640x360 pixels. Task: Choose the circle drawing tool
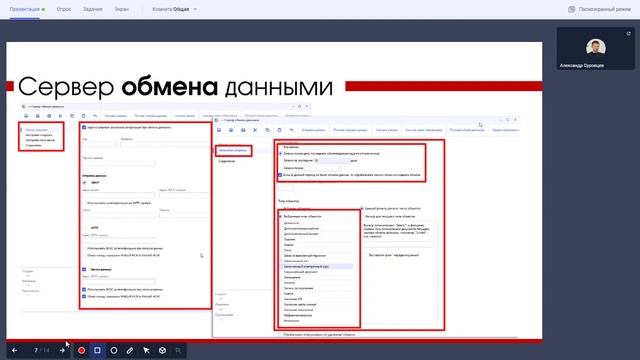(x=113, y=350)
